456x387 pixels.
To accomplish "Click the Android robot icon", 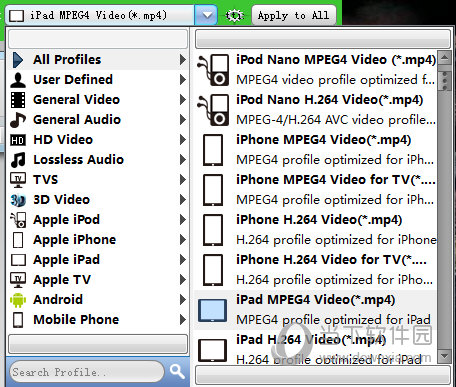I will coord(18,300).
